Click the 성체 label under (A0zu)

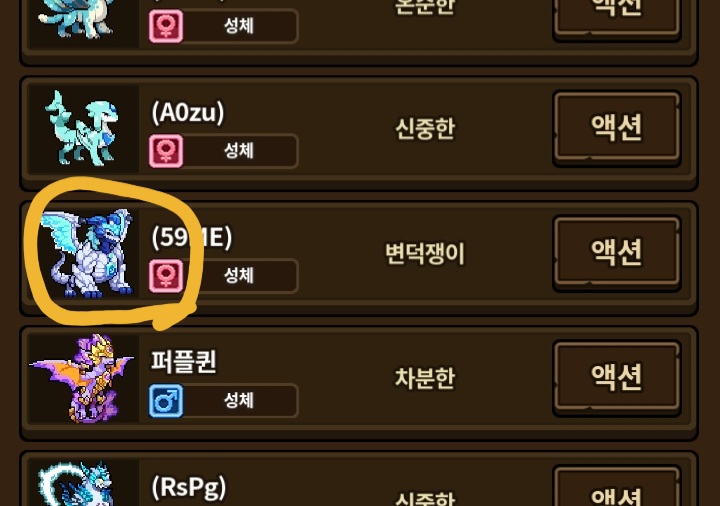coord(239,151)
